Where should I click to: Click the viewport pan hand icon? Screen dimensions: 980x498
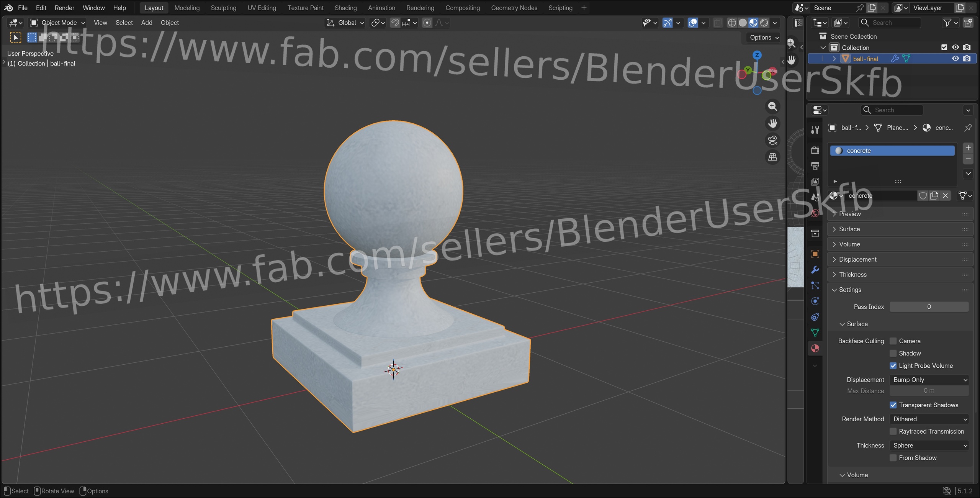[x=772, y=123]
